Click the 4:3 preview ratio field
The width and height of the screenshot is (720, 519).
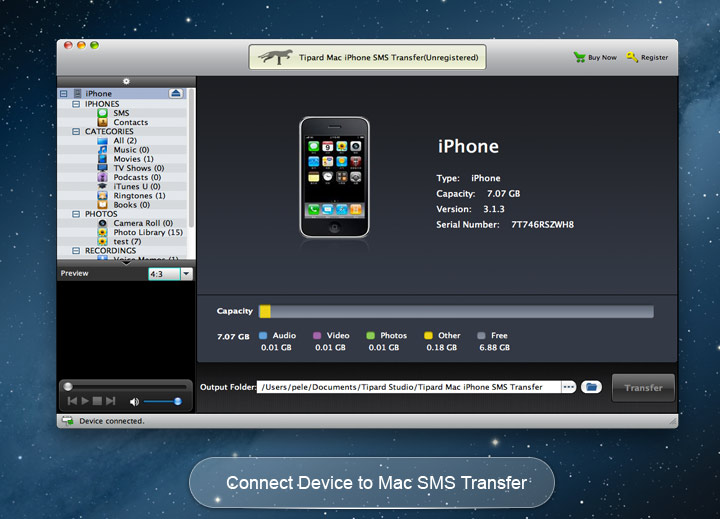[x=164, y=274]
